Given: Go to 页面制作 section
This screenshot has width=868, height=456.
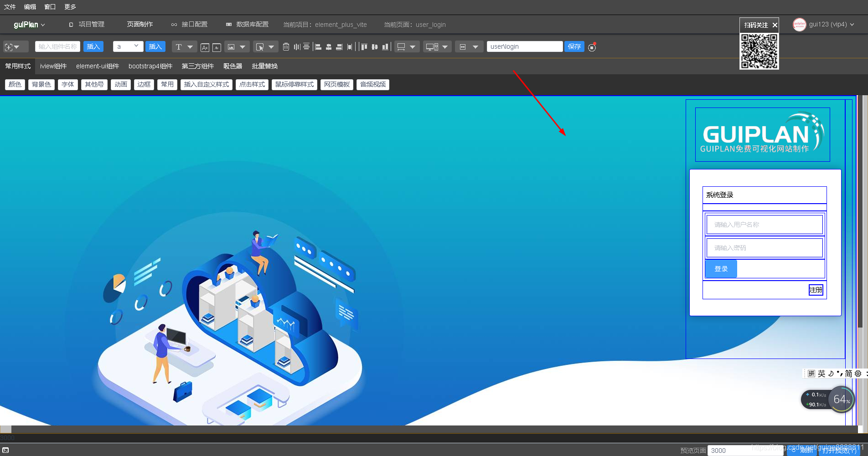Looking at the screenshot, I should click(x=139, y=25).
